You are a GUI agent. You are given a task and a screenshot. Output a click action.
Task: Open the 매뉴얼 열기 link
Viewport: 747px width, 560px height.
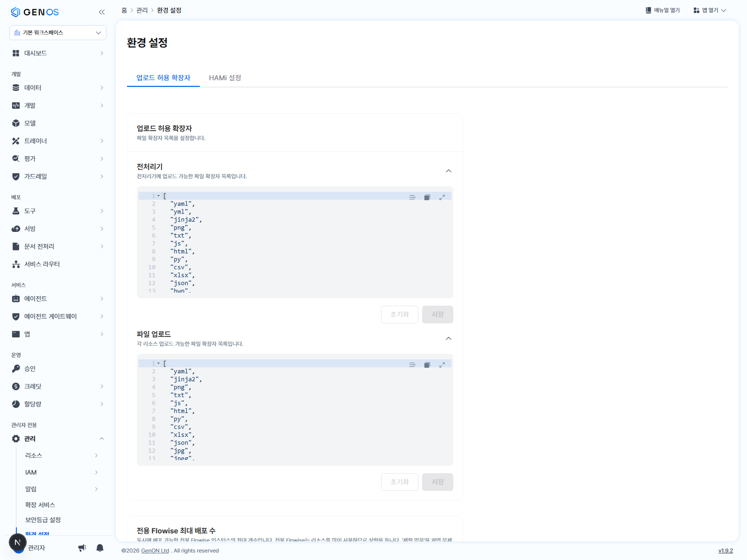click(662, 10)
